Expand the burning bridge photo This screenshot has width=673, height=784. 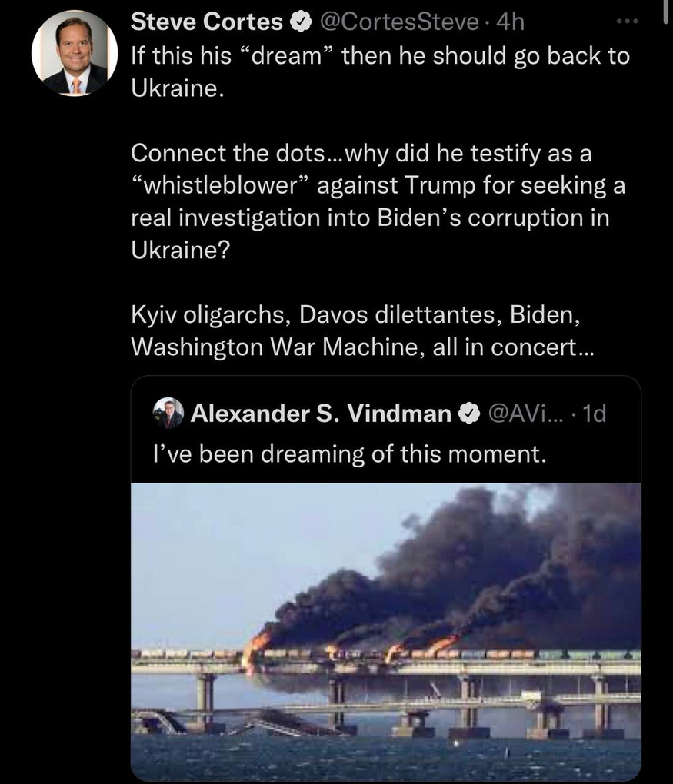coord(385,630)
